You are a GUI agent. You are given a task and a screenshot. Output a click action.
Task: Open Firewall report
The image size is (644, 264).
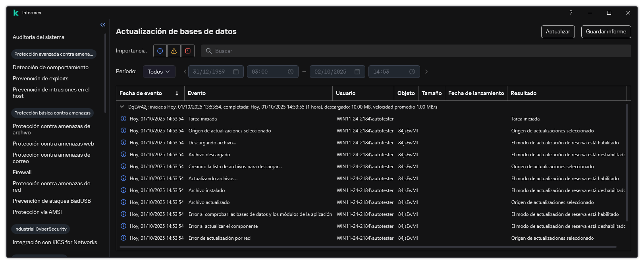[x=22, y=172]
